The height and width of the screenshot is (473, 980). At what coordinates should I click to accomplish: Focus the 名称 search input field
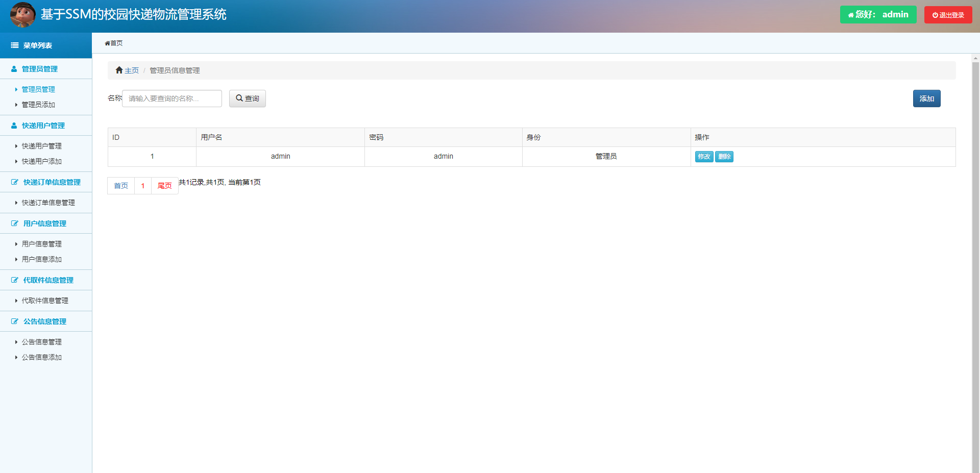click(172, 98)
